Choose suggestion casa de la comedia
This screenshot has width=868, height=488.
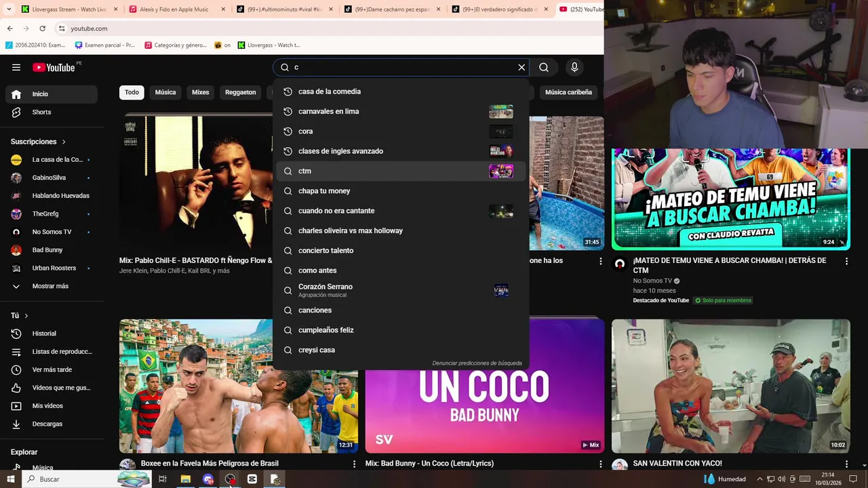(x=401, y=91)
